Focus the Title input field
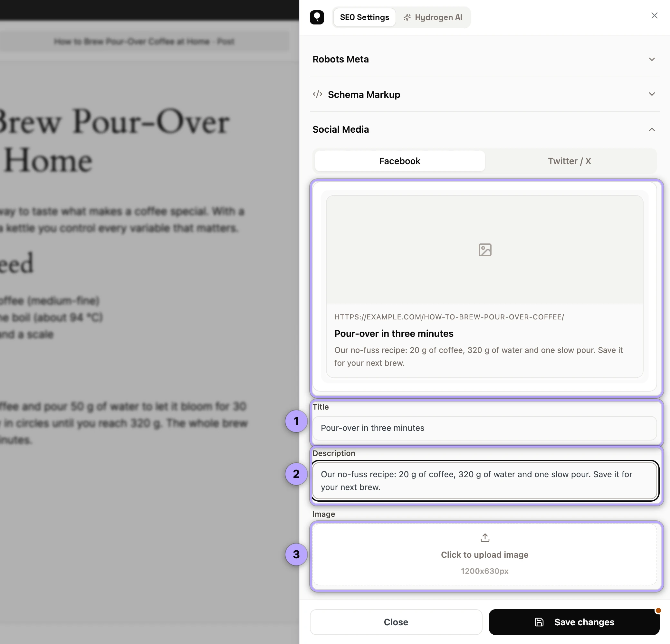 (484, 428)
